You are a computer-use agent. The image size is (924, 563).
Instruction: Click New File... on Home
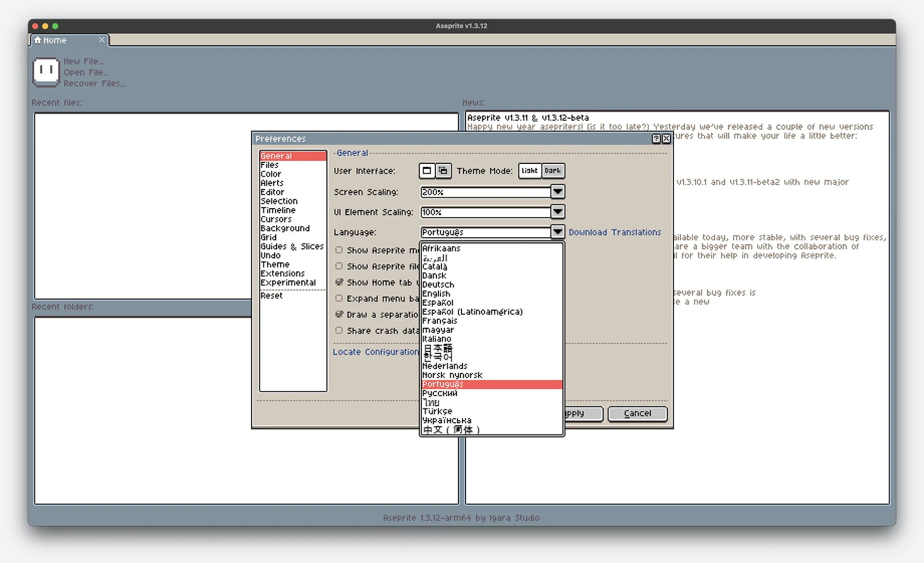click(84, 61)
